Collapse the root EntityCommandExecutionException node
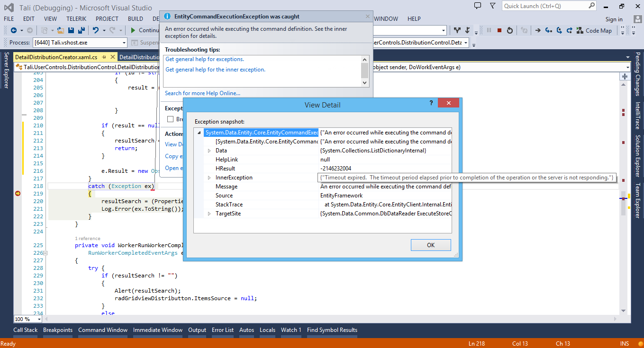644x348 pixels. (x=200, y=133)
